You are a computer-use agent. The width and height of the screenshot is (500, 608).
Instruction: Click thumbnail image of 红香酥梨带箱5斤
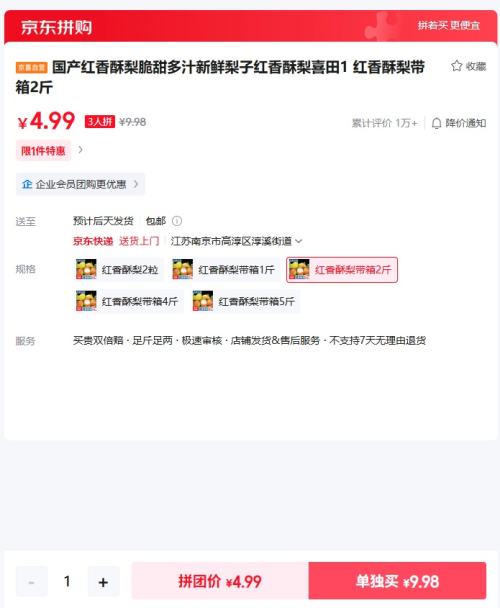pos(202,301)
